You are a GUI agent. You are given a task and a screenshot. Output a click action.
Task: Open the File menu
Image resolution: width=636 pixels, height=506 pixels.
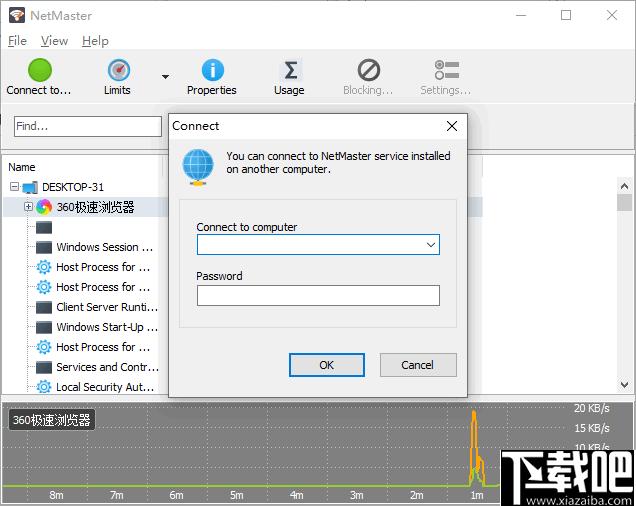pos(17,41)
